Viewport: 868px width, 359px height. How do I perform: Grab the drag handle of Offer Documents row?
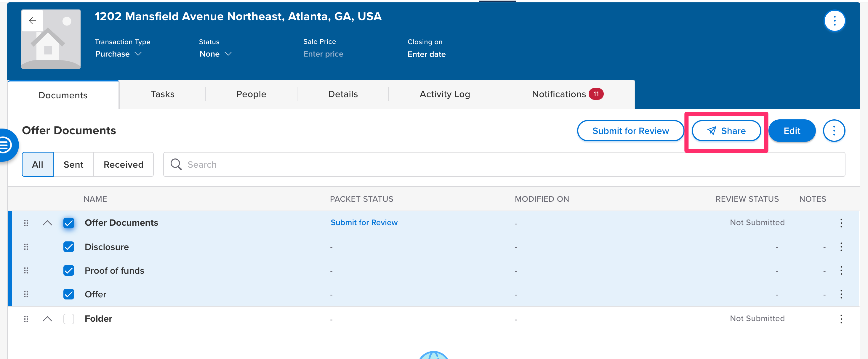pos(26,223)
